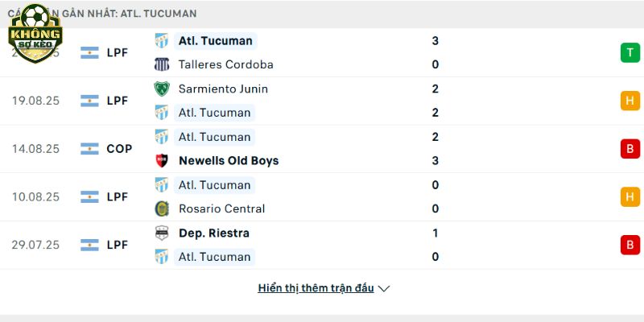Click the Không Sợ Kèo logo
The image size is (644, 322).
[x=35, y=34]
